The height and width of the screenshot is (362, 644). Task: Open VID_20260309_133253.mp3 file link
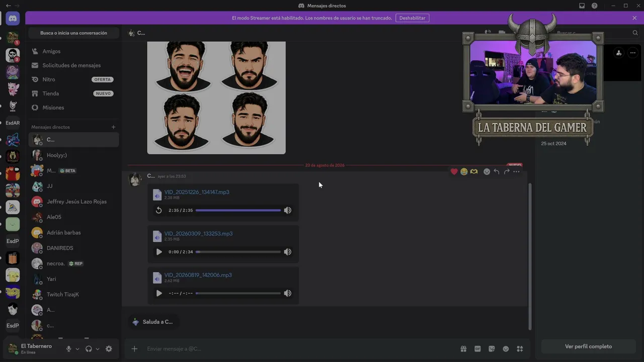198,233
